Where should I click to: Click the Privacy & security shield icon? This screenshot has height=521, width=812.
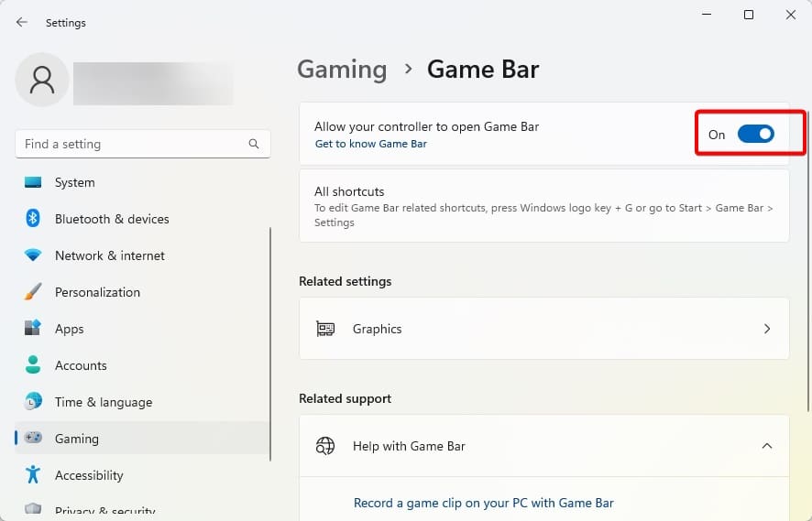tap(33, 508)
